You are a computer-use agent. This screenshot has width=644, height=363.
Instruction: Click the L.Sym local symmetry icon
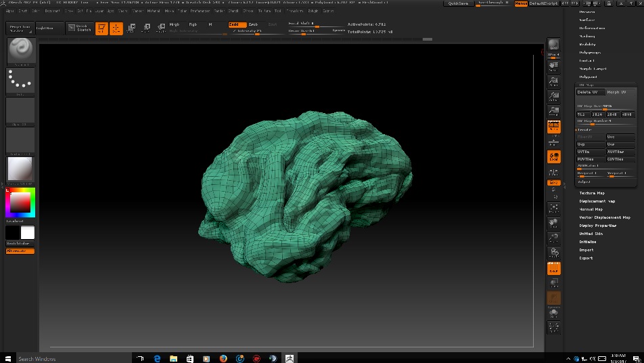(x=553, y=172)
